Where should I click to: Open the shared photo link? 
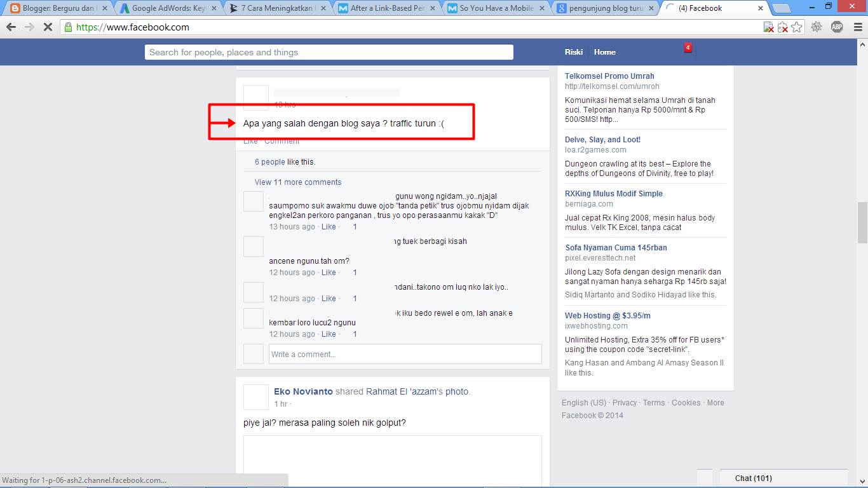pyautogui.click(x=457, y=391)
